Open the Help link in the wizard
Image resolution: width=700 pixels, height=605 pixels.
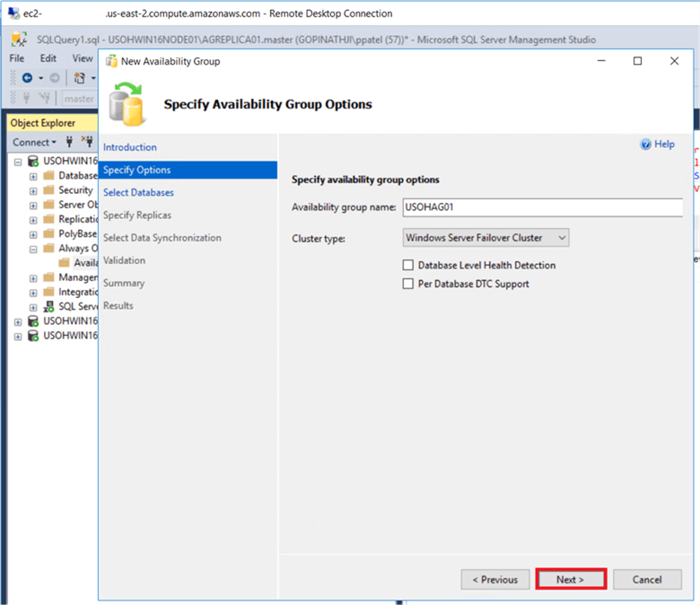click(664, 144)
